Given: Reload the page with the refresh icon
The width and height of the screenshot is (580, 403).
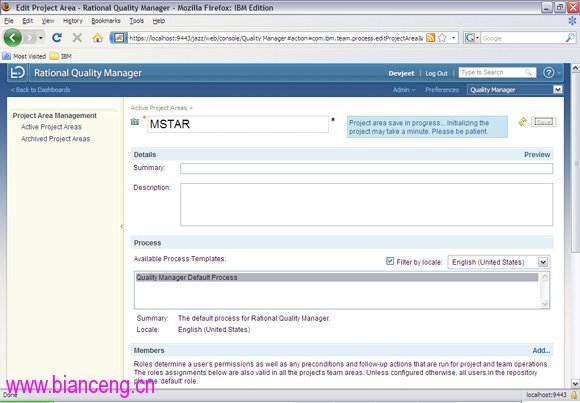Looking at the screenshot, I should (x=57, y=37).
